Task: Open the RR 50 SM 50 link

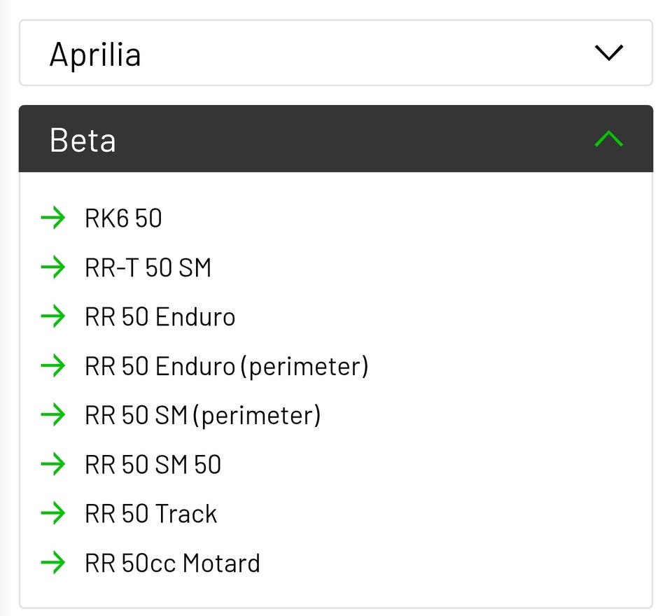Action: coord(153,465)
